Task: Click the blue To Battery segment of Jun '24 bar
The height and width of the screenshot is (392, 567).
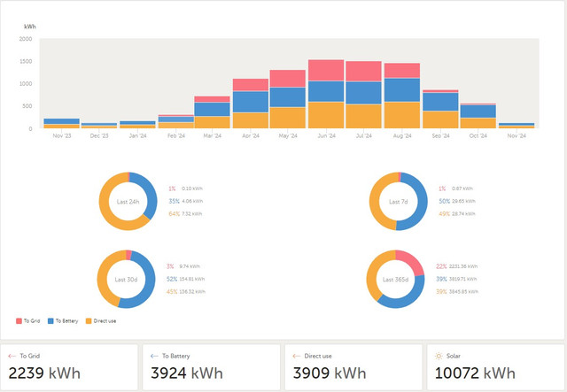Action: point(326,91)
